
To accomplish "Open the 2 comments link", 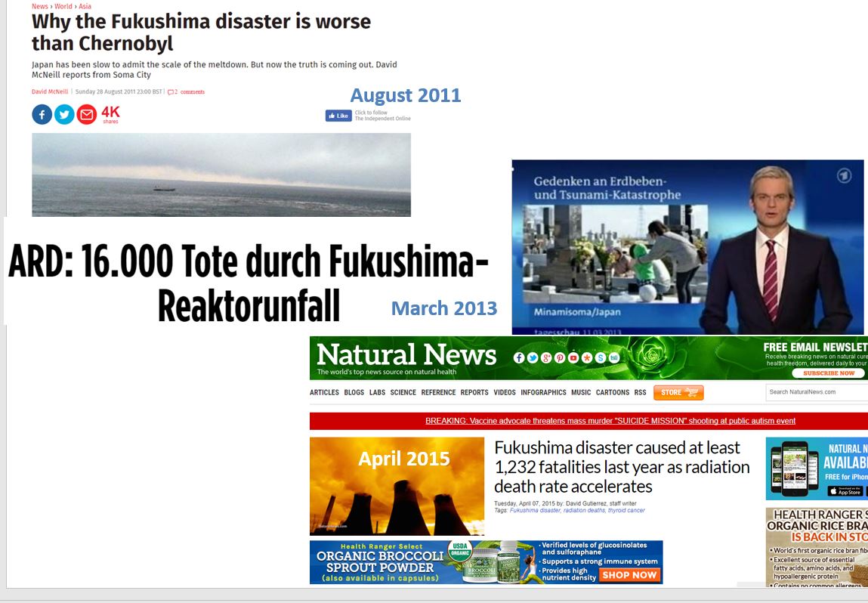I will 186,92.
